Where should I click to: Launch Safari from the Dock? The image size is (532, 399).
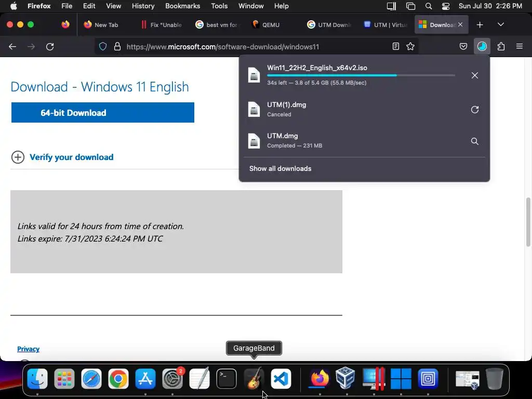91,378
